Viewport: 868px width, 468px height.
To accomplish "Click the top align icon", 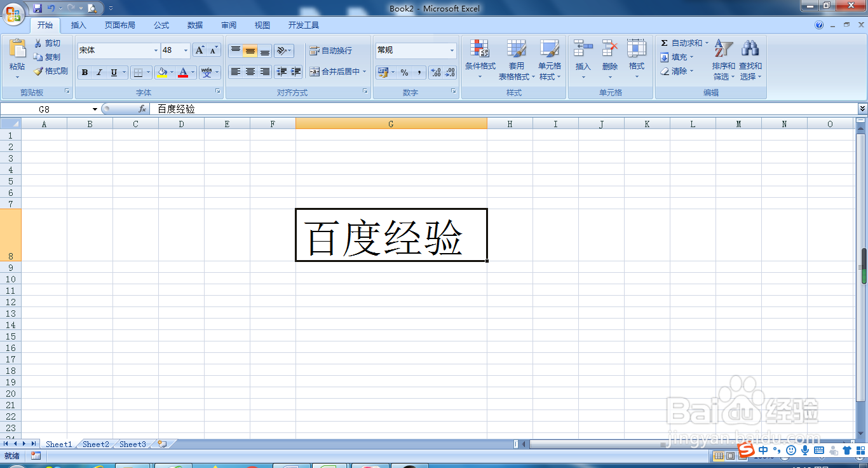I will pos(236,50).
